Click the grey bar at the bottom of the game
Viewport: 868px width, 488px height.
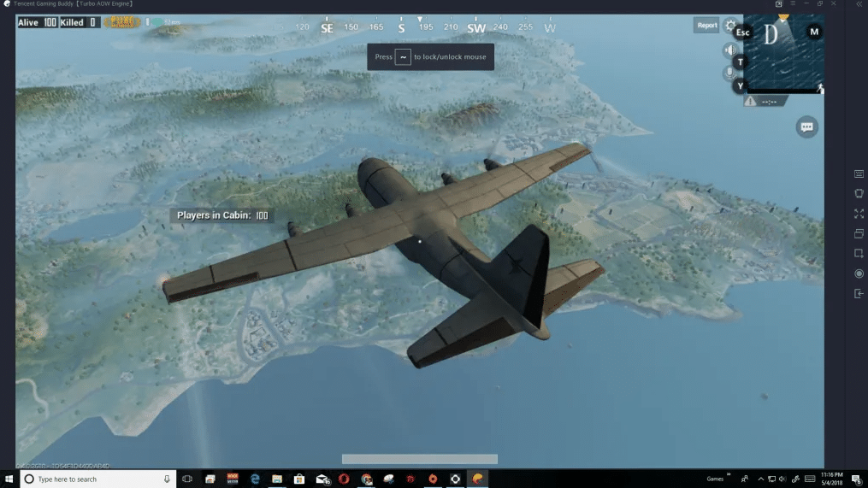420,459
